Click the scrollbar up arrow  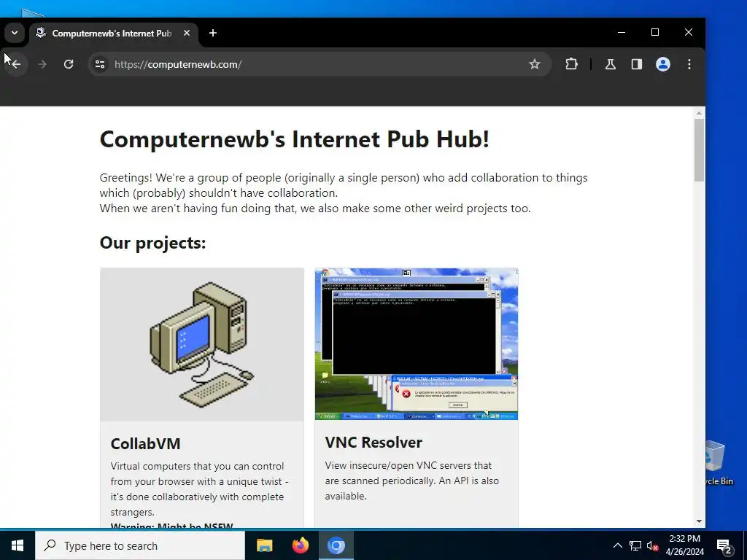pyautogui.click(x=699, y=113)
